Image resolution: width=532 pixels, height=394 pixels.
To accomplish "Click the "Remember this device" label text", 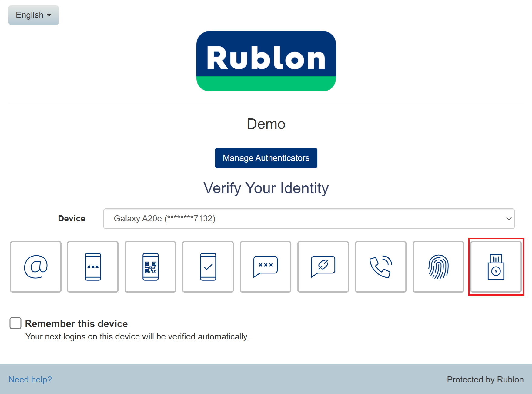I will click(x=76, y=324).
